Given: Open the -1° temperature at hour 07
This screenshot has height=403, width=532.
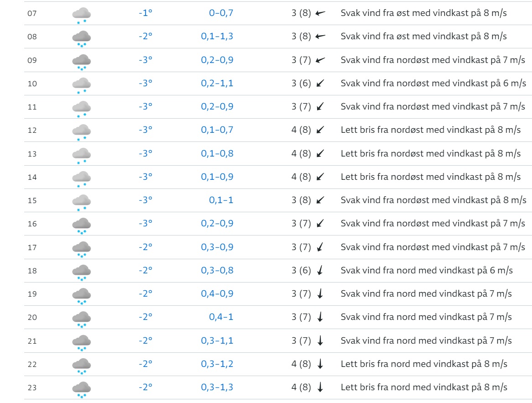Looking at the screenshot, I should pyautogui.click(x=146, y=13).
